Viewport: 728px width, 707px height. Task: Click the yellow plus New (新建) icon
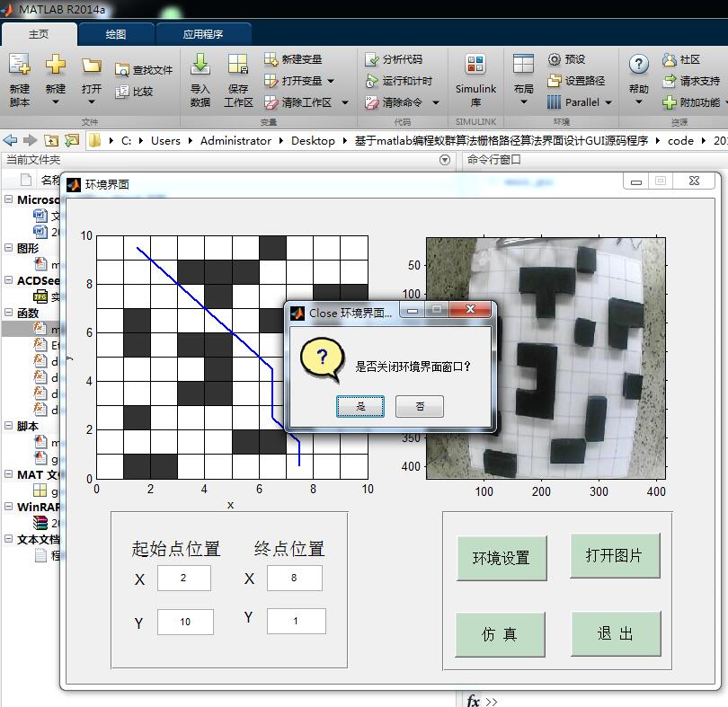(x=55, y=65)
